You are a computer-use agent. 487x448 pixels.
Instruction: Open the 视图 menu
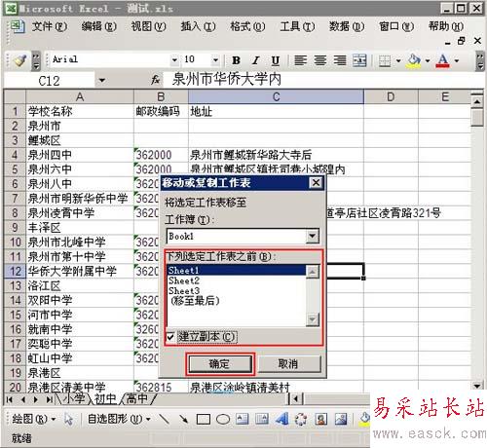point(148,26)
